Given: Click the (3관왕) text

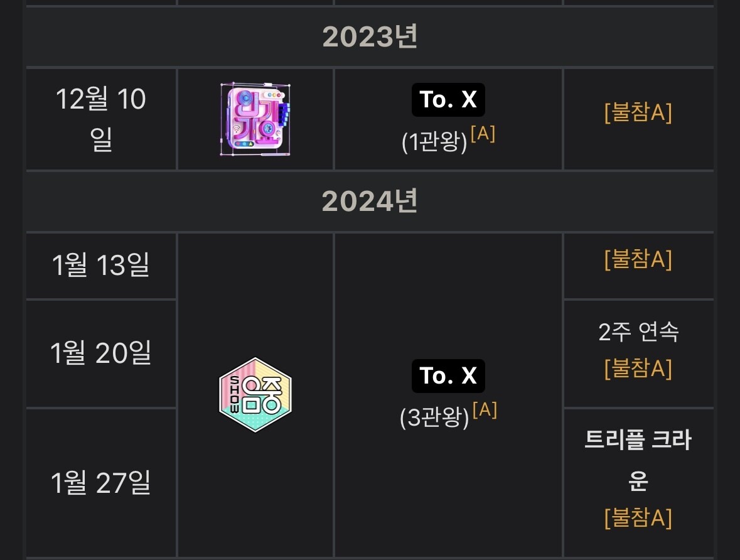Looking at the screenshot, I should click(x=434, y=418).
